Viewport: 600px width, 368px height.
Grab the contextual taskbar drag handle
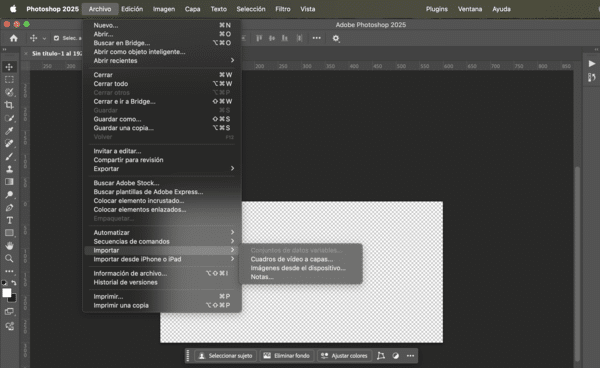pyautogui.click(x=188, y=356)
